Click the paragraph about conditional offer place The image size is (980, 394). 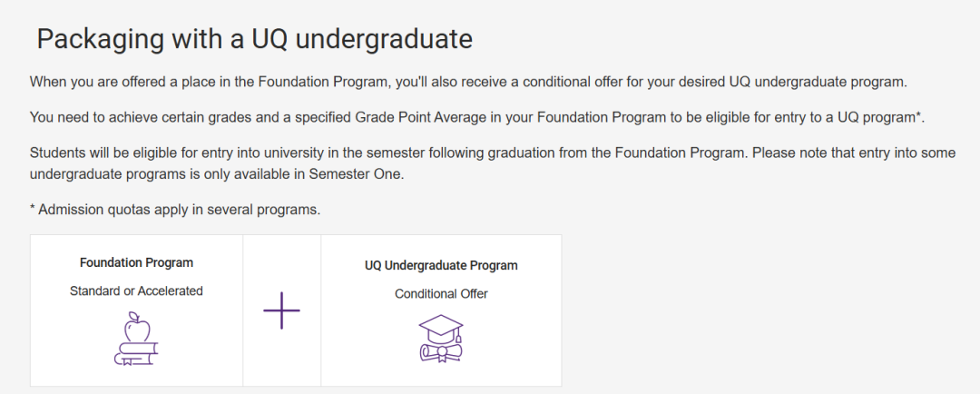(468, 82)
